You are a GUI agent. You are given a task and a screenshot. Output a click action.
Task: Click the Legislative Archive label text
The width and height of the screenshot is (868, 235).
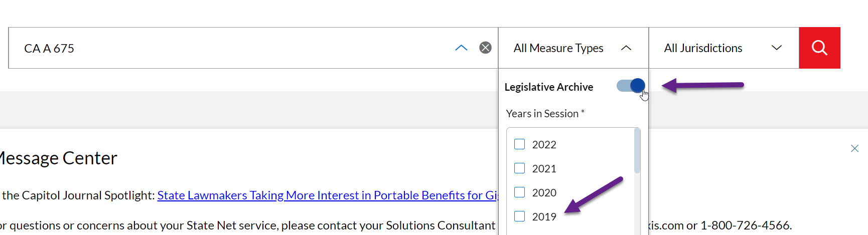tap(548, 87)
